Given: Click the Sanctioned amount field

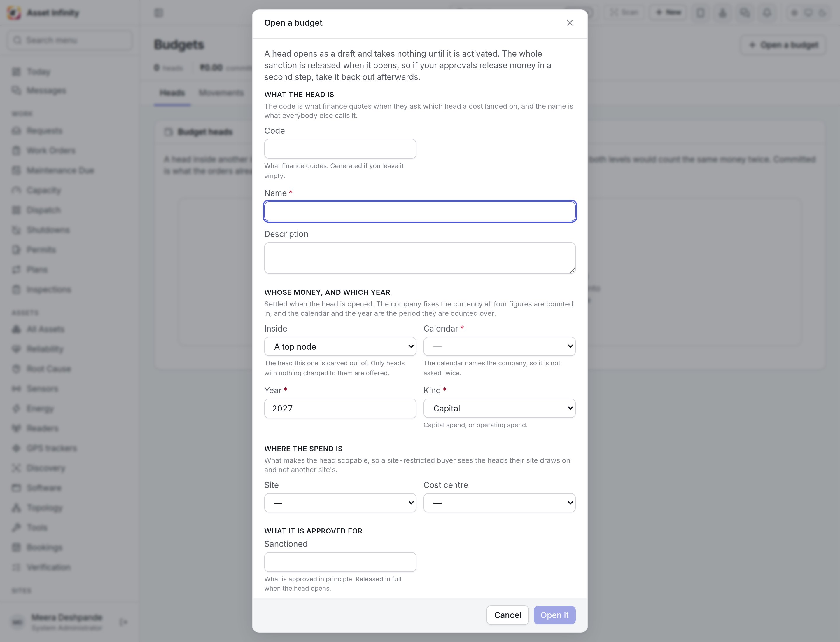Looking at the screenshot, I should pos(340,562).
